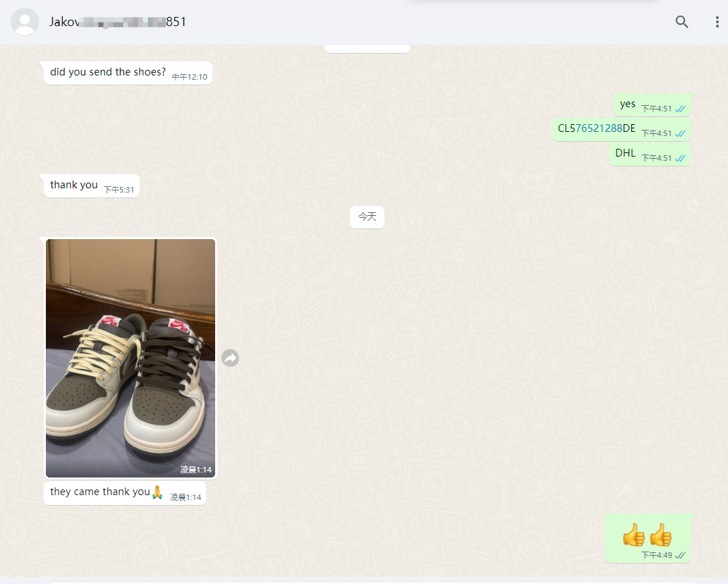Click the check marks on the thumbs-up message
The height and width of the screenshot is (584, 728).
click(x=680, y=555)
